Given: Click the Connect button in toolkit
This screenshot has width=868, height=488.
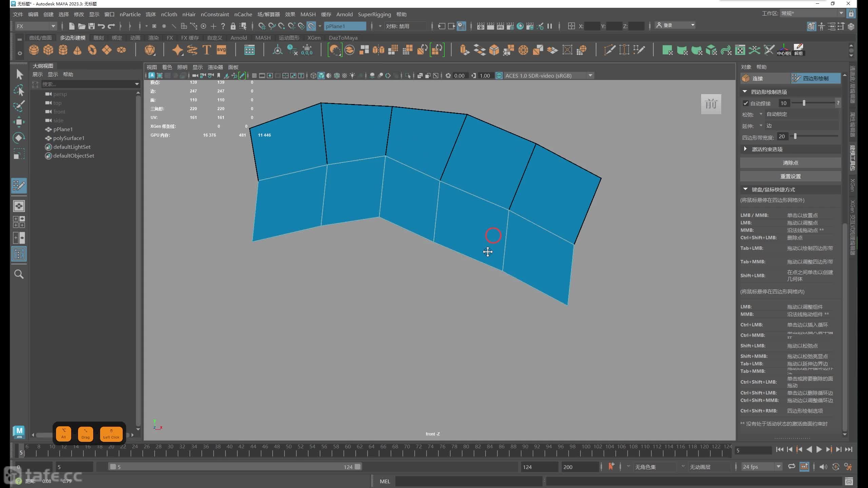Looking at the screenshot, I should [765, 78].
